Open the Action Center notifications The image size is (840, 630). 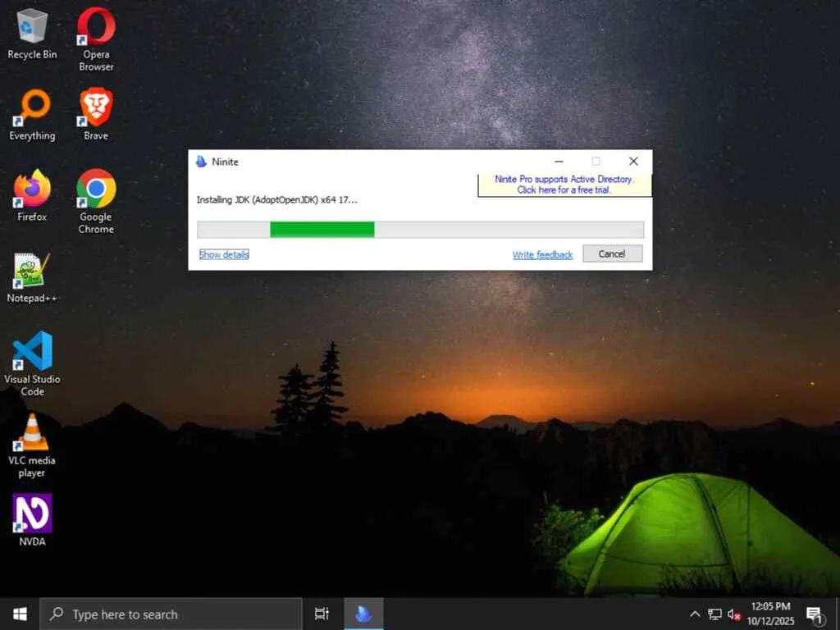click(815, 614)
